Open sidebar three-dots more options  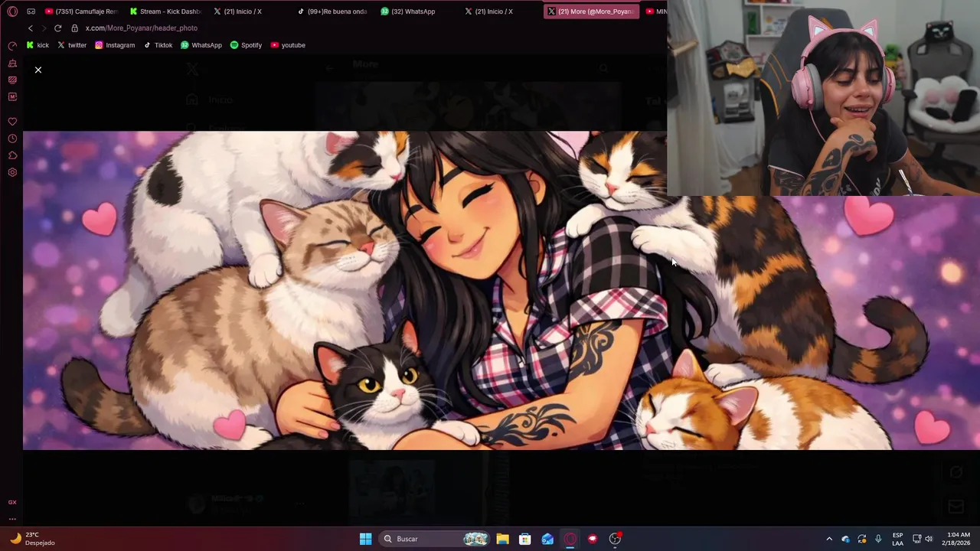coord(12,519)
